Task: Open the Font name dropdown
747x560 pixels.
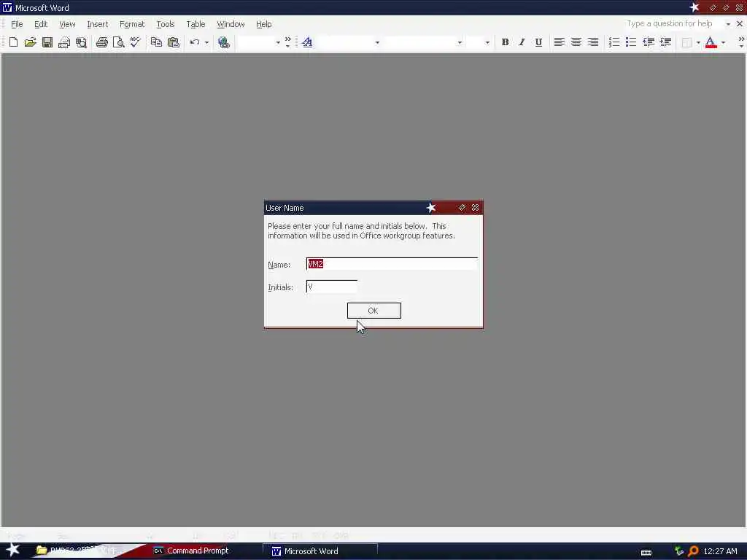Action: 460,42
